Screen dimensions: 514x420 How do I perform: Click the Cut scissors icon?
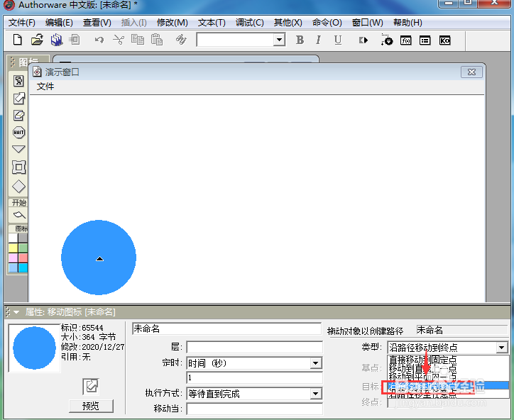point(119,40)
